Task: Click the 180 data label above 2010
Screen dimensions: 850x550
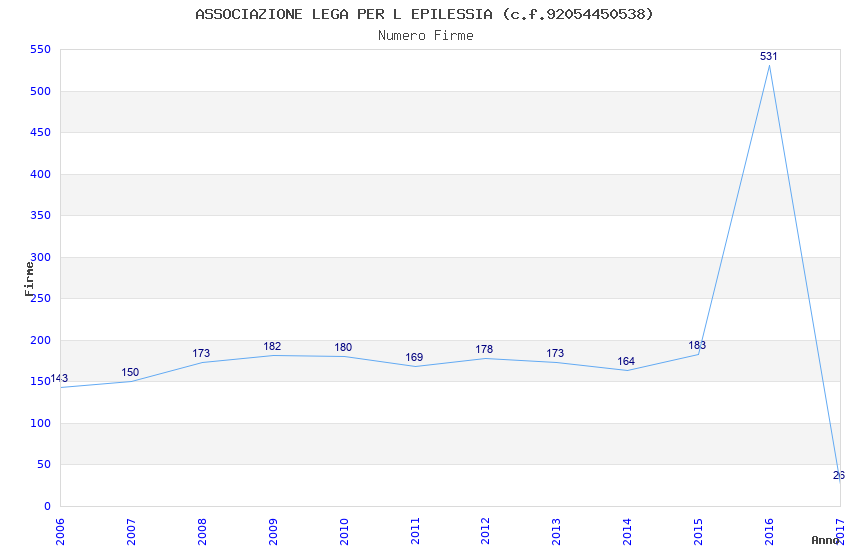Action: [343, 347]
